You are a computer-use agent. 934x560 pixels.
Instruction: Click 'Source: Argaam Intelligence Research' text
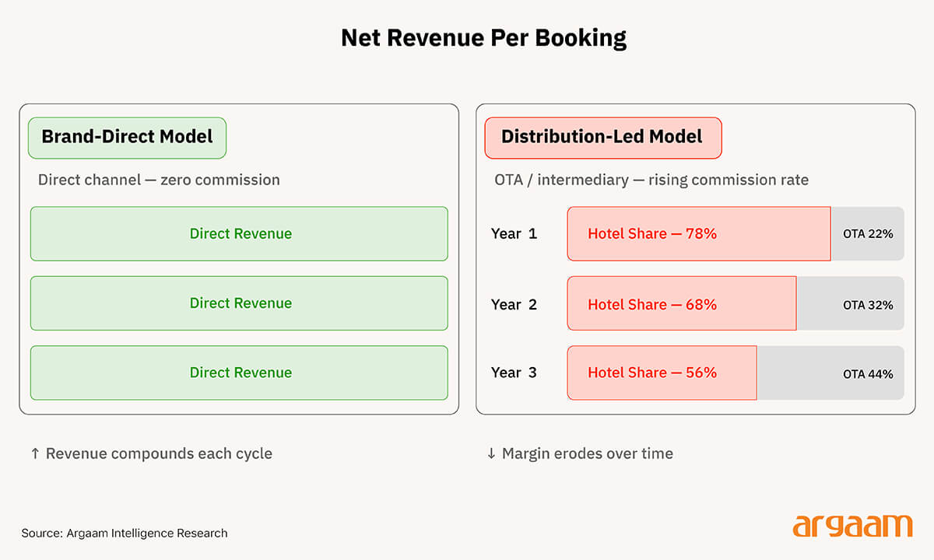(x=125, y=533)
